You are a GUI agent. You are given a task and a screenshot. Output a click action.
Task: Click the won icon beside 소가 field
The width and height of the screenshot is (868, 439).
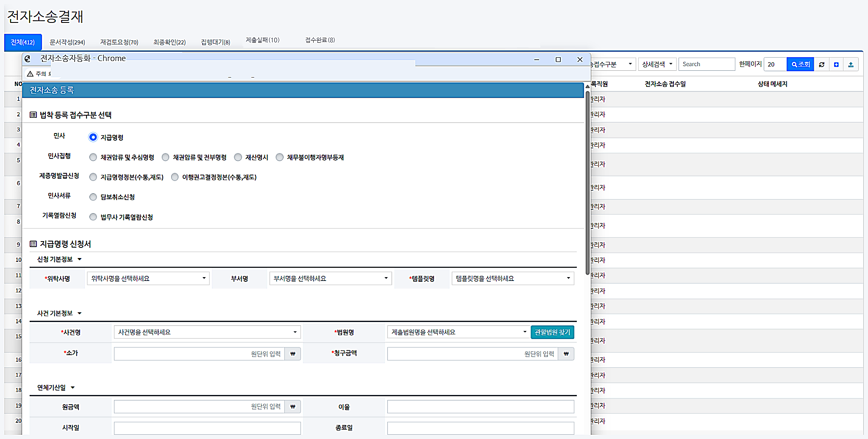(292, 354)
